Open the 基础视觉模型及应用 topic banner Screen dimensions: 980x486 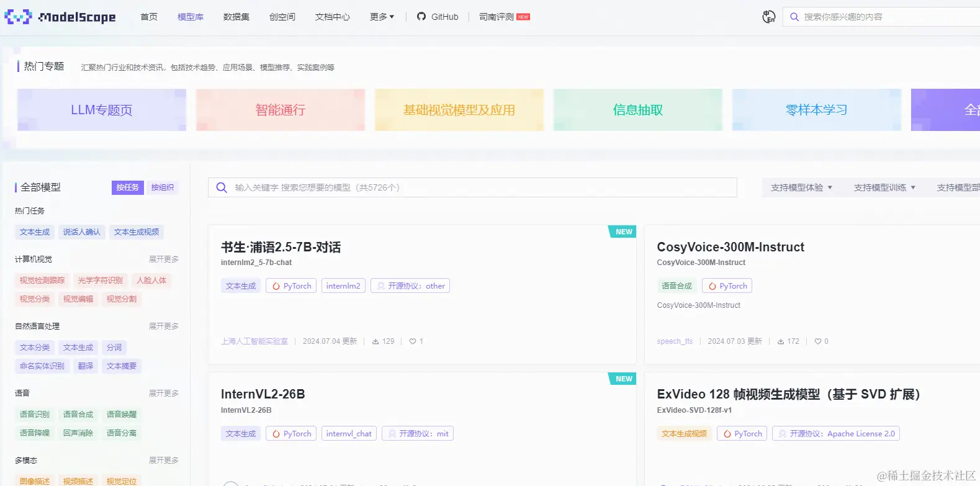click(459, 110)
